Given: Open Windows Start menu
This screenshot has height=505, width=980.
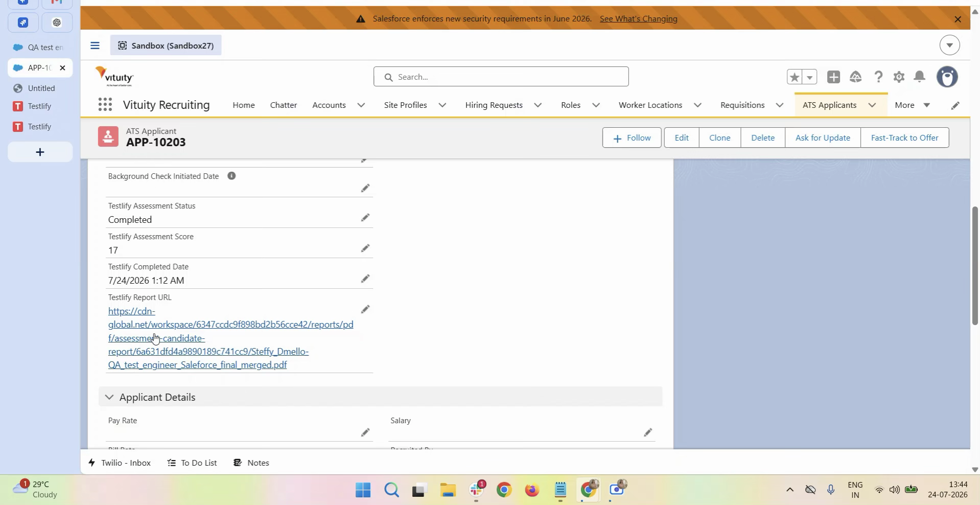Looking at the screenshot, I should (363, 490).
